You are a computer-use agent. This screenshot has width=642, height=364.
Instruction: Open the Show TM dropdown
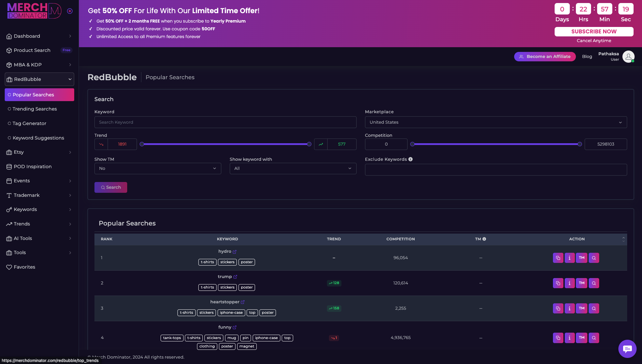[x=158, y=169]
